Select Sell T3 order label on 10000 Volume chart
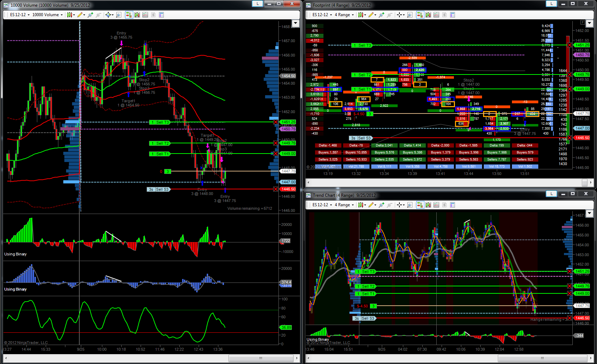597x364 pixels. 160,122
